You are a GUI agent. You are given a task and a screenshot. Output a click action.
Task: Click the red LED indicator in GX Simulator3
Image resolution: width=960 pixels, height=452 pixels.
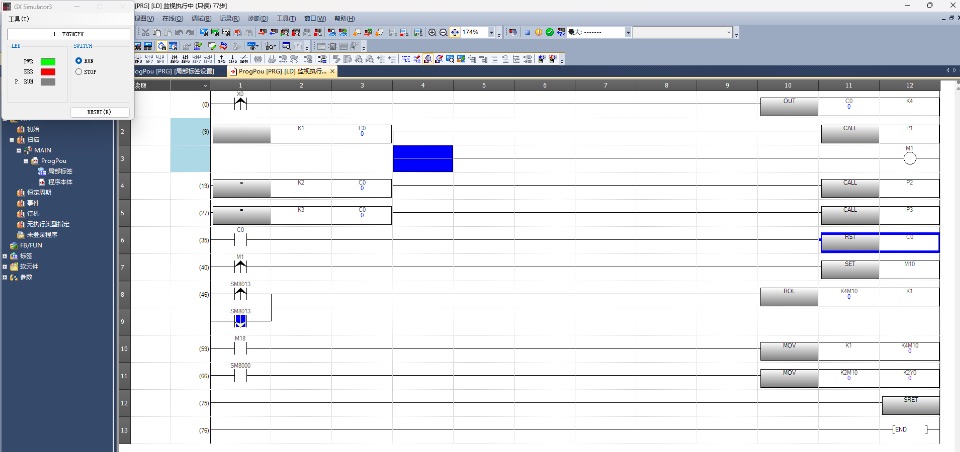[48, 72]
